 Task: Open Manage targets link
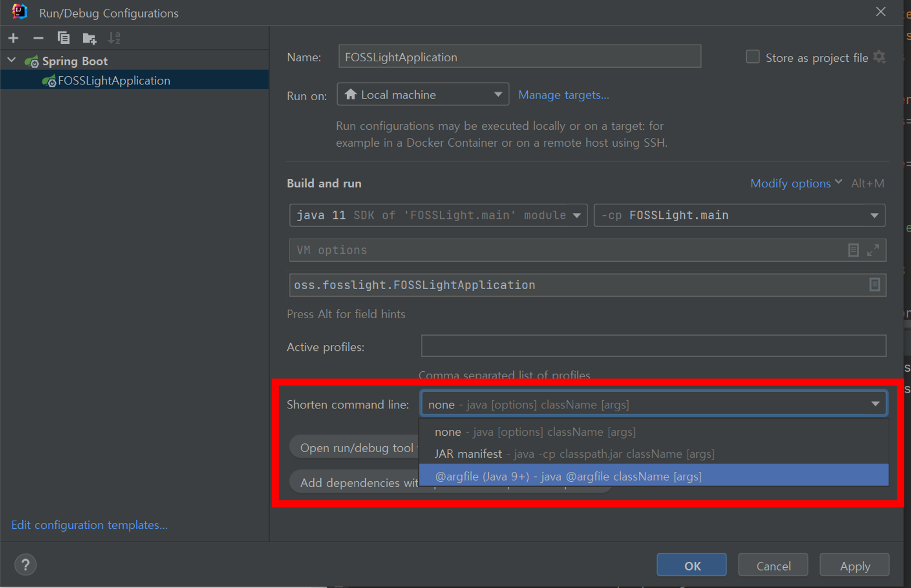[563, 95]
